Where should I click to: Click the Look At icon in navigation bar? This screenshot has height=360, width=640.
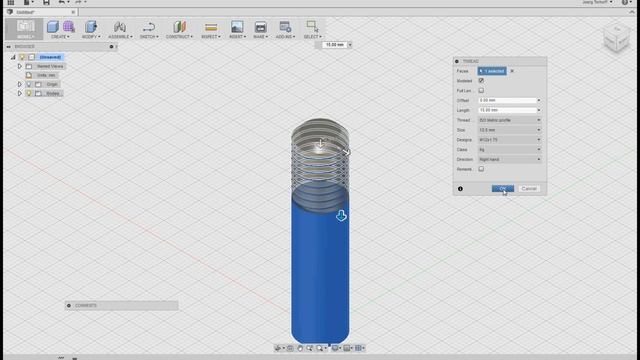pos(290,348)
